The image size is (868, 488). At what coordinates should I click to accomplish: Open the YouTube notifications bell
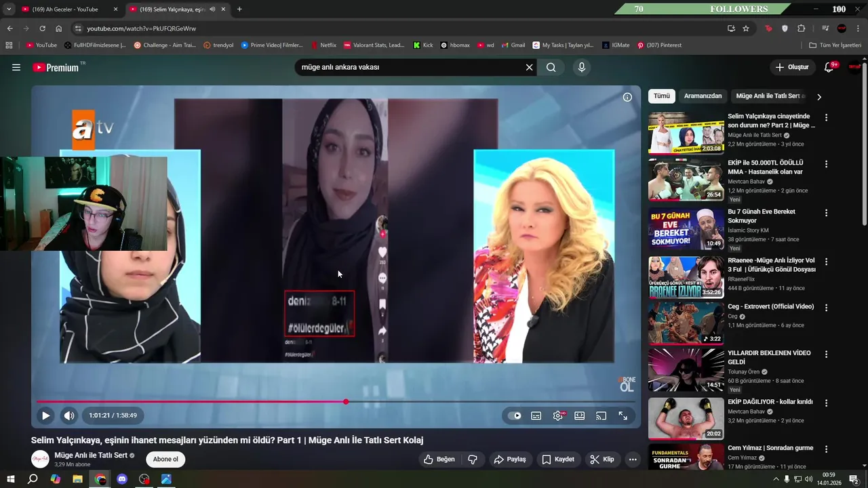(829, 67)
